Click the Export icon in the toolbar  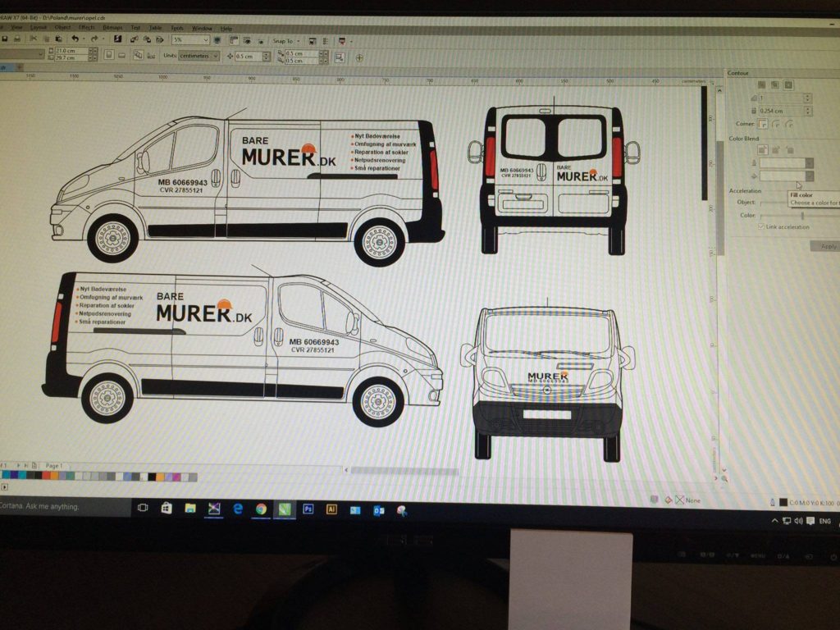click(x=147, y=39)
